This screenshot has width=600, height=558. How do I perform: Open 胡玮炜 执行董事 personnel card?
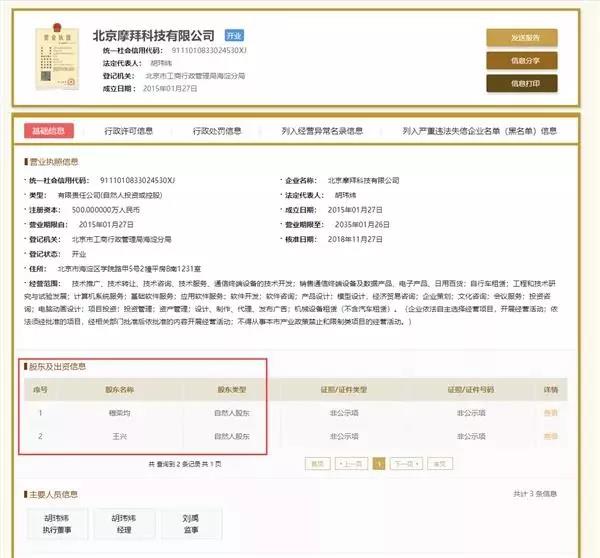57,524
